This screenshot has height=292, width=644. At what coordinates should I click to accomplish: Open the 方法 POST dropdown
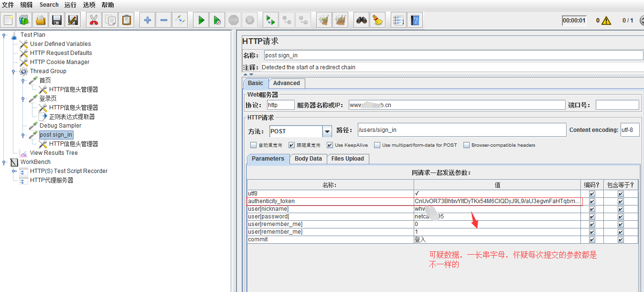327,131
